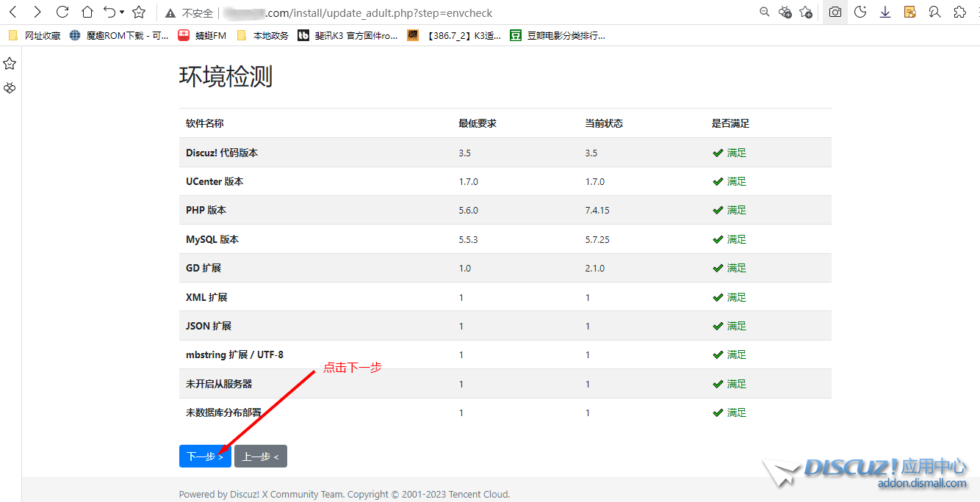
Task: Click the 上一步 previous step button
Action: click(261, 456)
